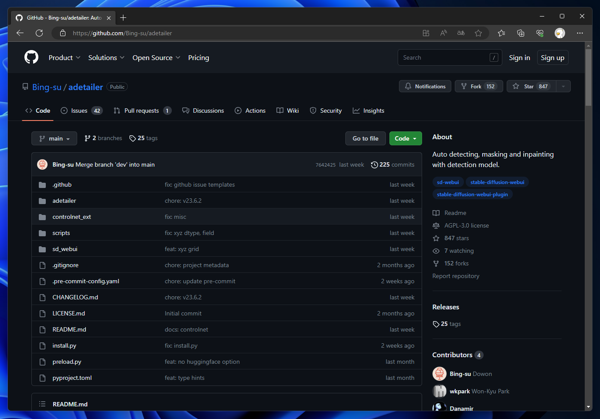Open the main branch selector dropdown
The width and height of the screenshot is (600, 419).
point(54,139)
